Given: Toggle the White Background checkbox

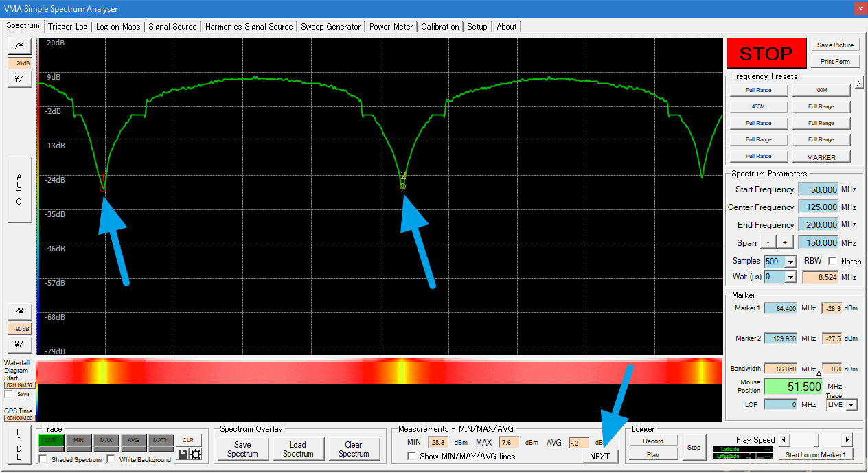Looking at the screenshot, I should [x=111, y=459].
